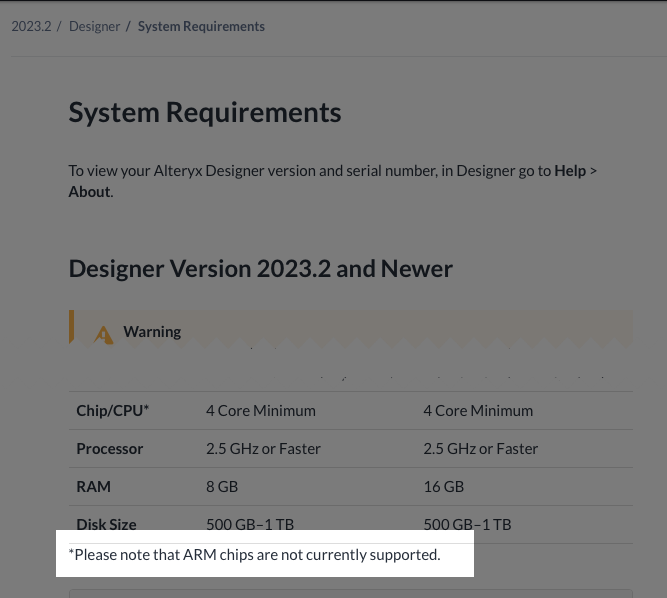Click the bold About text
This screenshot has height=598, width=667.
coord(89,191)
